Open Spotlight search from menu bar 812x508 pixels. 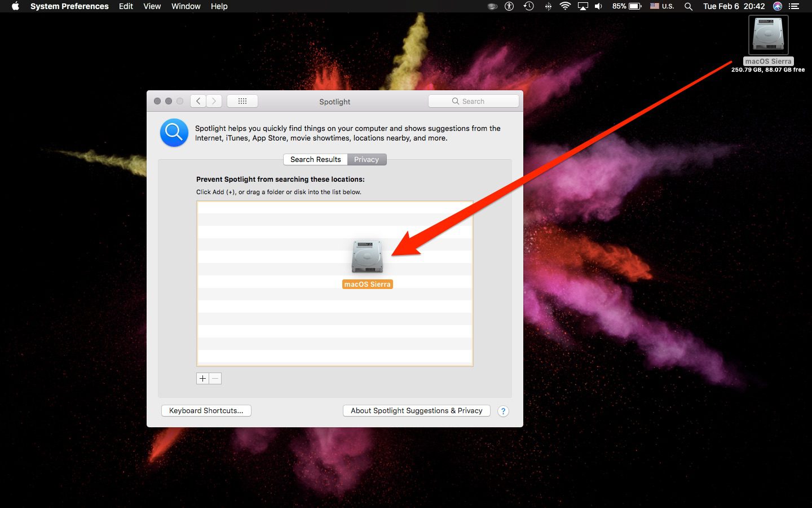click(688, 6)
